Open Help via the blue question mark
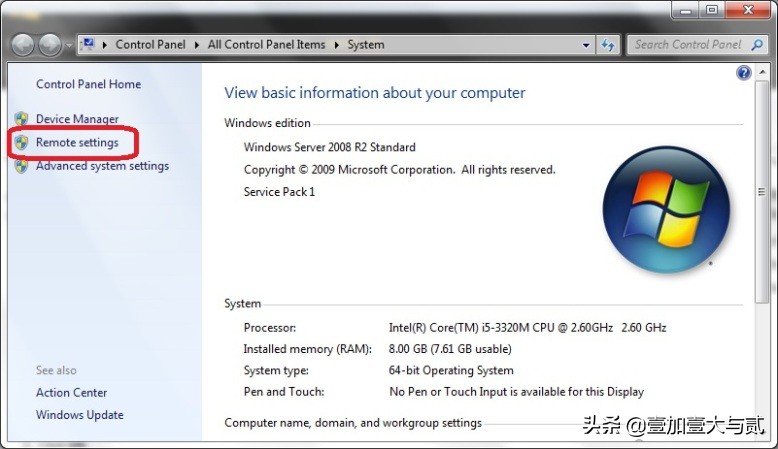The height and width of the screenshot is (449, 778). coord(743,73)
